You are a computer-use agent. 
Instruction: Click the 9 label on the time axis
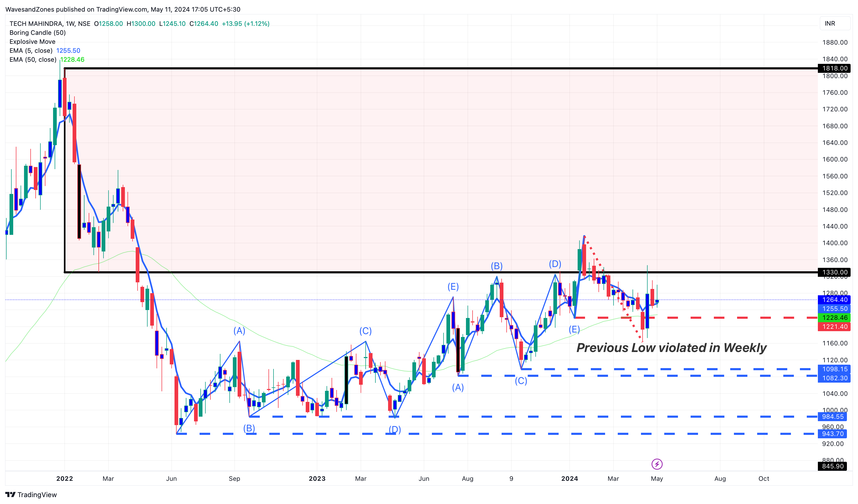coord(511,478)
